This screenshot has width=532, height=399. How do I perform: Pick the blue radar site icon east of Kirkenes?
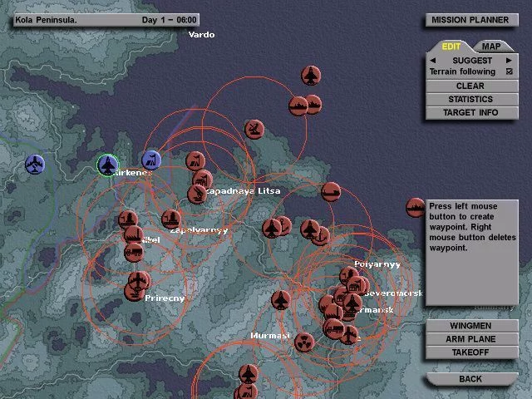tap(151, 160)
